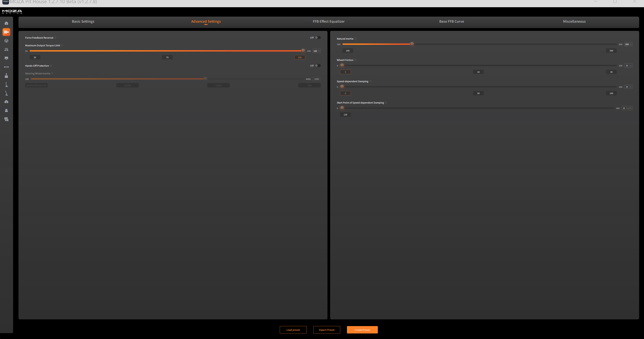Screen dimensions: 644x339
Task: Toggle Force Feedback Reversal switch
Action: 318,38
